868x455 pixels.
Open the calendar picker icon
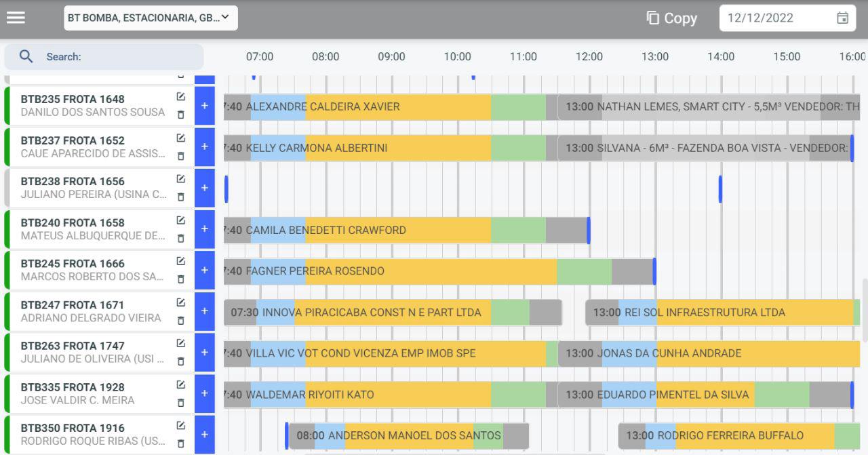[842, 18]
